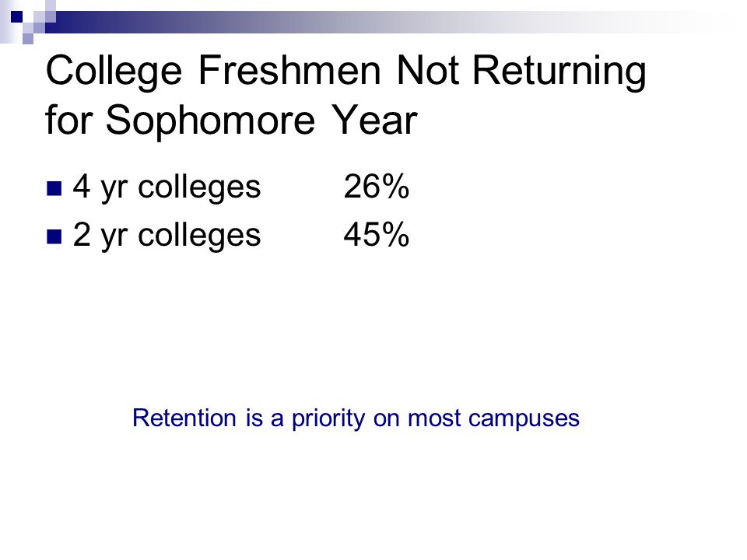Click the bullet before 2 yr colleges
Screen dimensions: 747x560
tap(54, 236)
